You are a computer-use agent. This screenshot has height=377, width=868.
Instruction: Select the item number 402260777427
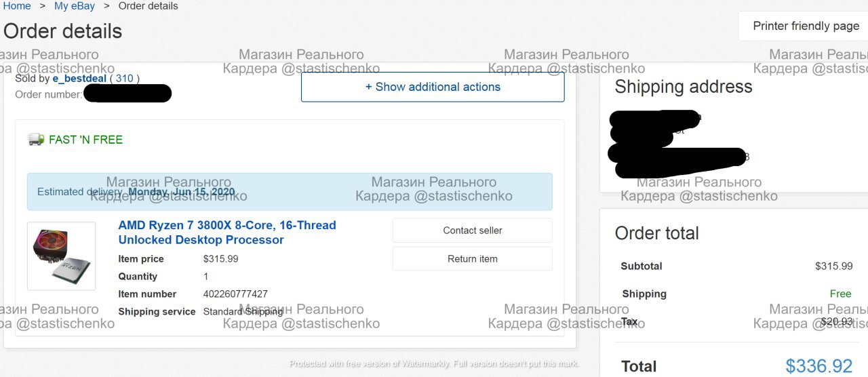(235, 294)
